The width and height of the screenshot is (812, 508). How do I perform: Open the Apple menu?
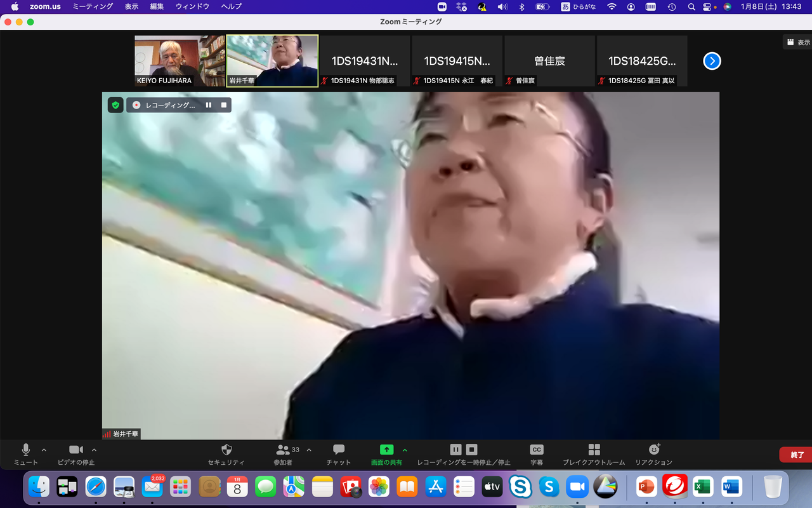coord(15,6)
